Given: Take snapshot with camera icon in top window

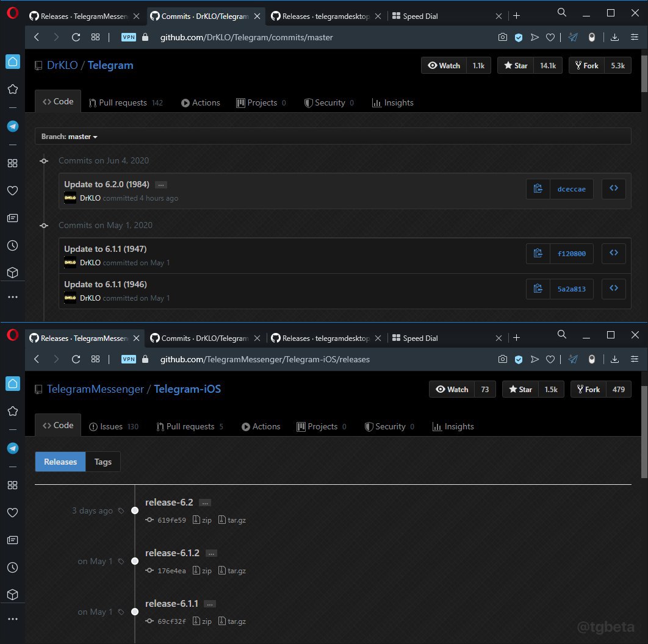Looking at the screenshot, I should pyautogui.click(x=503, y=37).
